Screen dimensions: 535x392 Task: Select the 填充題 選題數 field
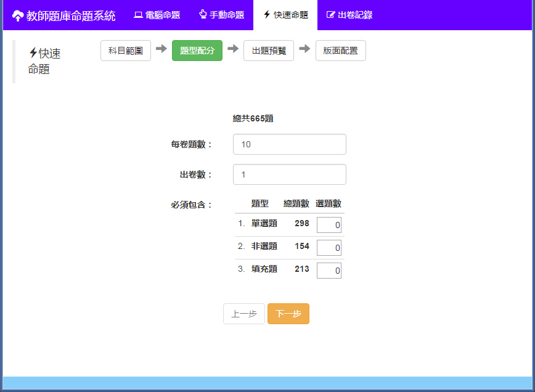(x=329, y=270)
